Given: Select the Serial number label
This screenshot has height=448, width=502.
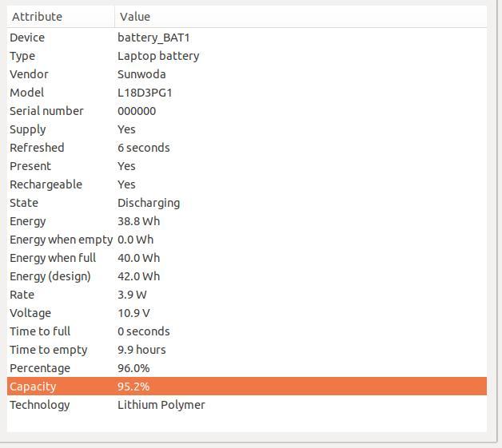Looking at the screenshot, I should pos(46,111).
